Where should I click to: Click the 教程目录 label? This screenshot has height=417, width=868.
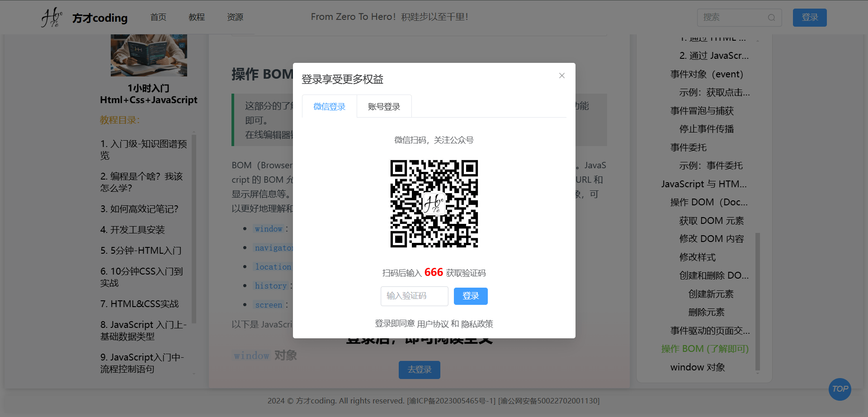[x=120, y=120]
